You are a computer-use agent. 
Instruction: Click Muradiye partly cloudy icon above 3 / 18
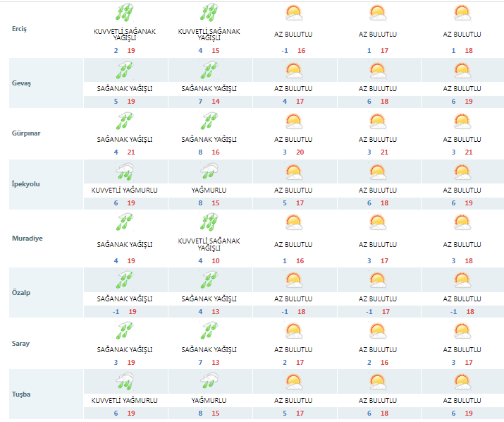[x=462, y=224]
